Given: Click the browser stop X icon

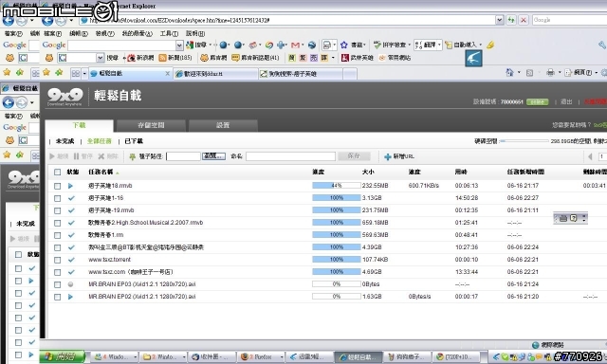Looking at the screenshot, I should point(524,20).
